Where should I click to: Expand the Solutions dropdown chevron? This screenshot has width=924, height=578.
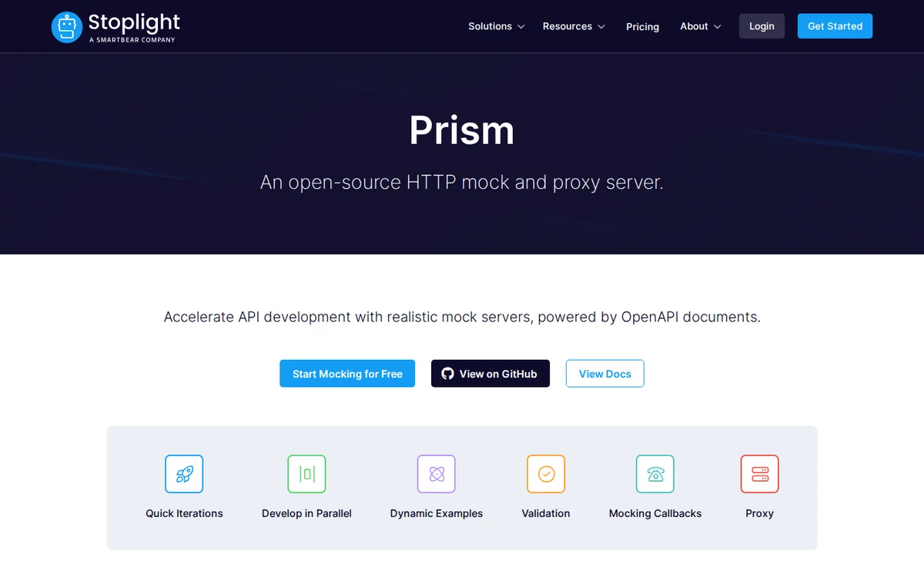(x=521, y=27)
